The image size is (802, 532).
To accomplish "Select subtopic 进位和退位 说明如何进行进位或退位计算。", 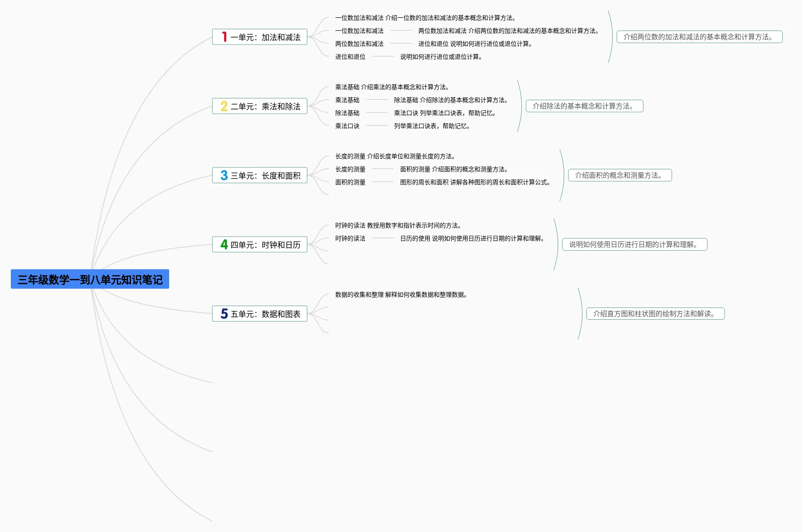I will pyautogui.click(x=475, y=44).
